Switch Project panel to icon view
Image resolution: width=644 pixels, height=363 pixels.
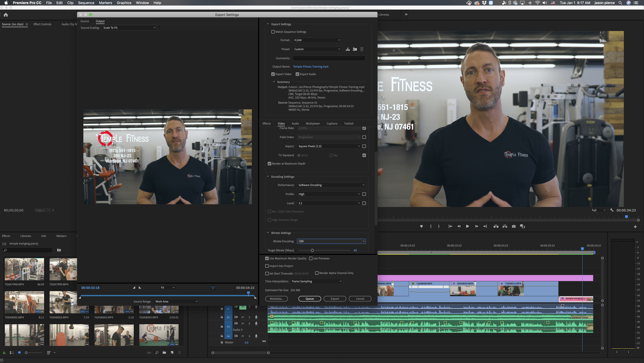coord(19,353)
